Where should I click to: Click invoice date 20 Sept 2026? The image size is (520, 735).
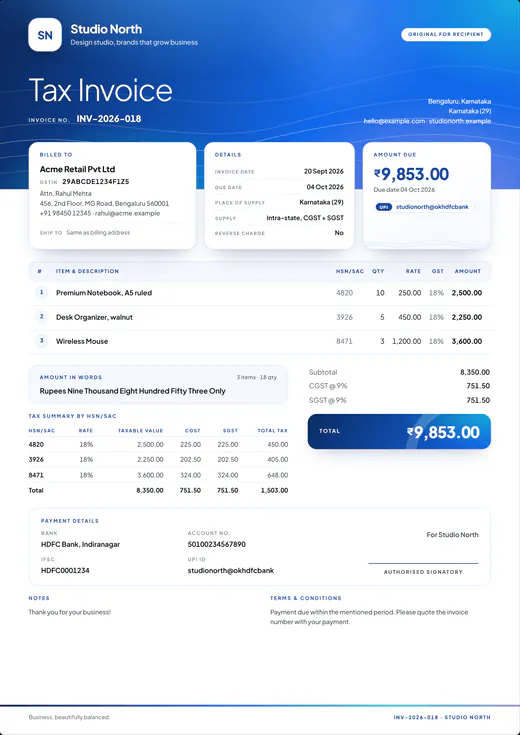pos(324,172)
